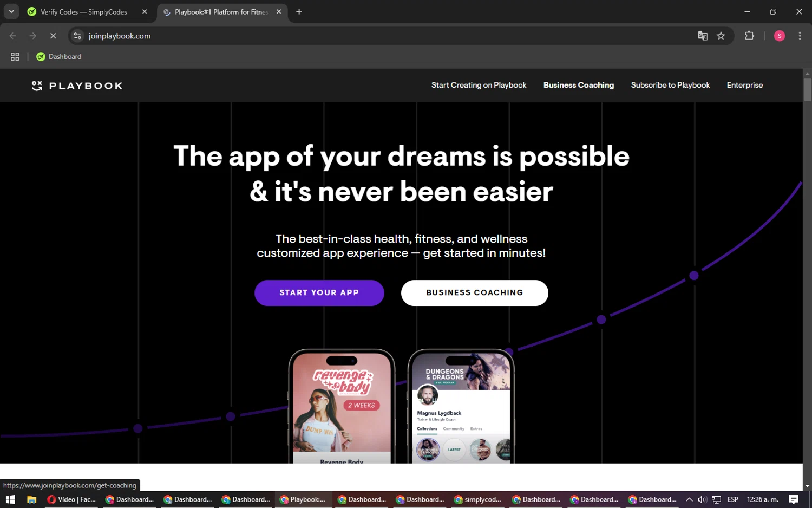The image size is (812, 508).
Task: Show hidden system tray icons
Action: coord(689,499)
